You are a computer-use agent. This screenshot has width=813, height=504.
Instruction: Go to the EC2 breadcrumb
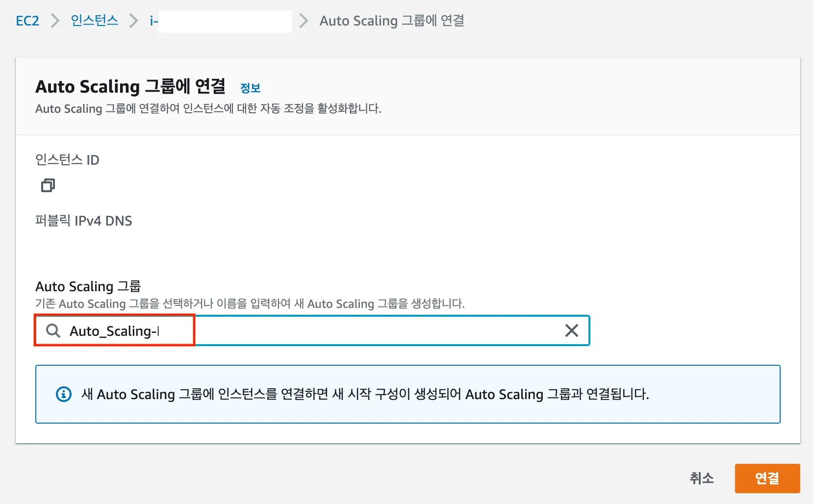(27, 21)
